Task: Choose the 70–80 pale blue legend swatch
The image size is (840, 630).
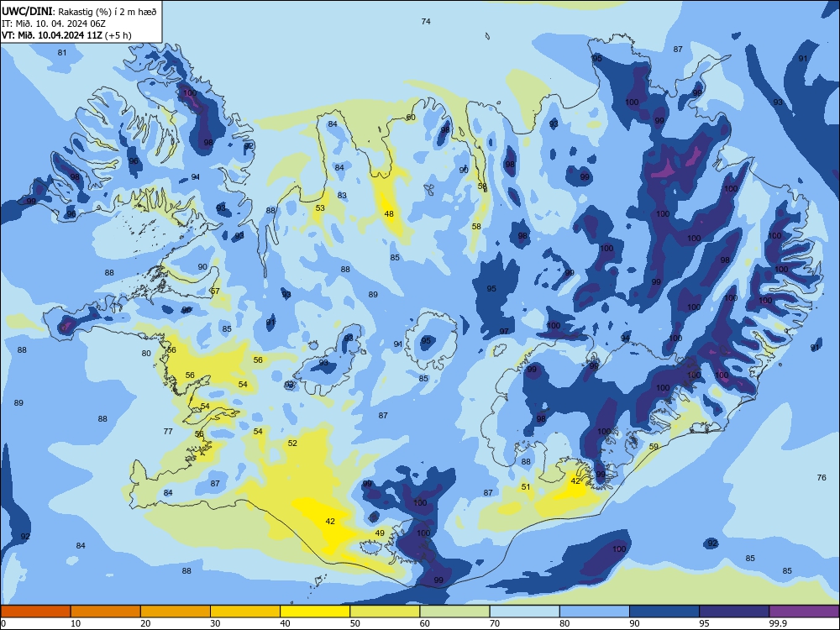Action: (524, 612)
